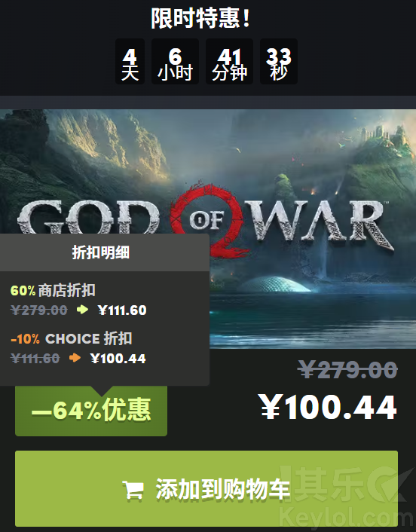Viewport: 416px width, 532px height.
Task: Click the -10% CHOICE 折扣 line
Action: coord(72,338)
